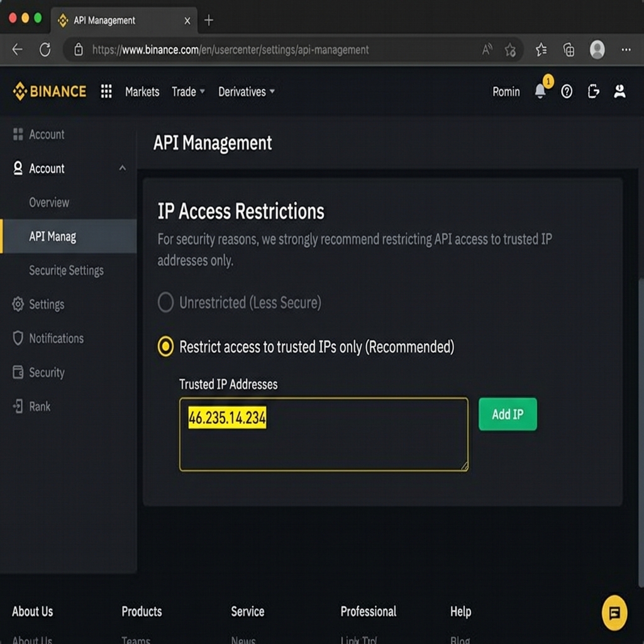Go back with the browser back arrow
Image resolution: width=644 pixels, height=644 pixels.
point(17,50)
